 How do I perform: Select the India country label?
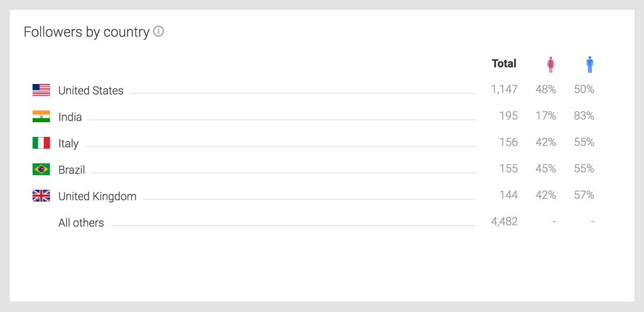pyautogui.click(x=70, y=117)
